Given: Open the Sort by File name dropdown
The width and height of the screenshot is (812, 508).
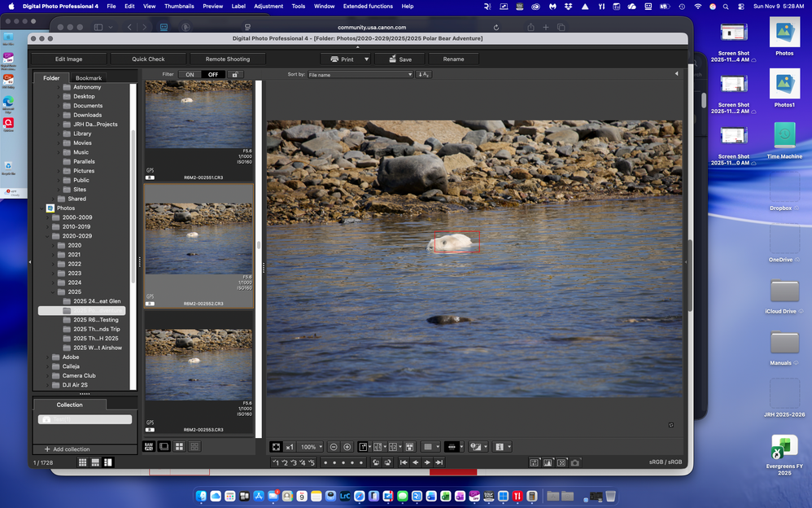Looking at the screenshot, I should 360,74.
